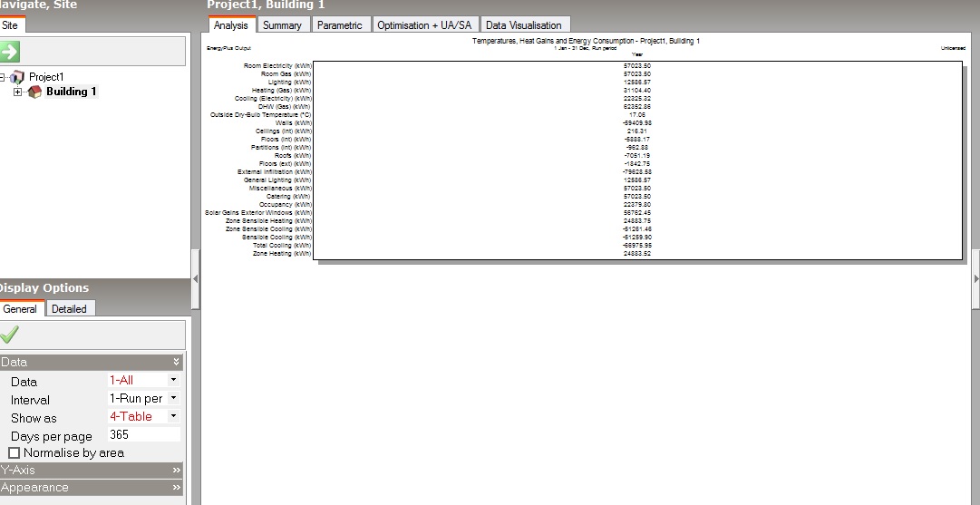Viewport: 980px width, 505px height.
Task: Select the Total Cooling (kWh) row label
Action: 282,245
